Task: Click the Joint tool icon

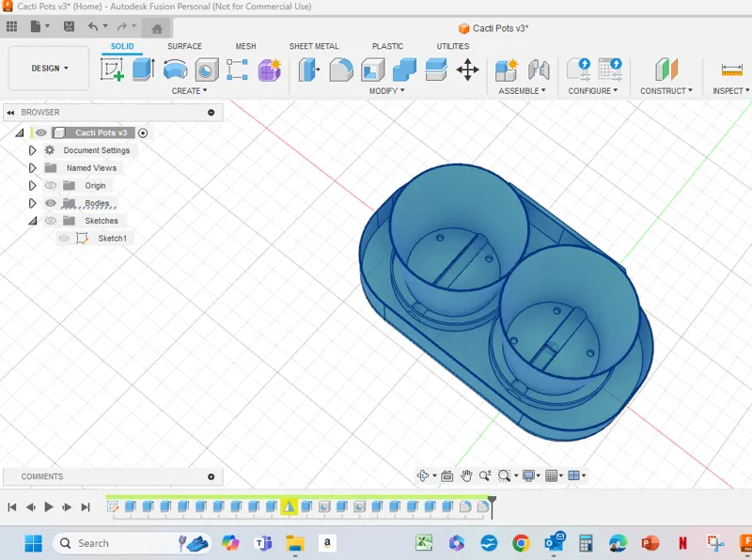Action: (539, 70)
